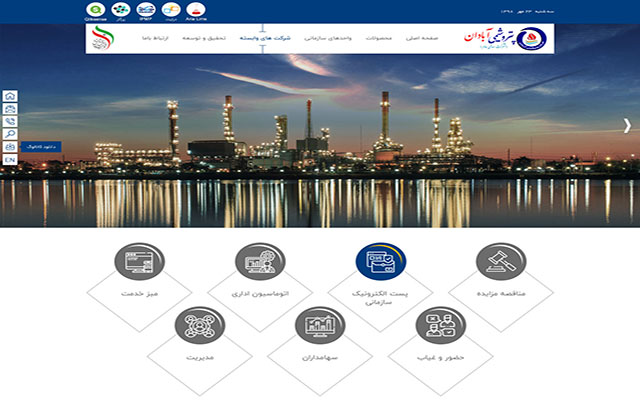
Task: Open the Aria Line flask icon
Action: pyautogui.click(x=196, y=9)
